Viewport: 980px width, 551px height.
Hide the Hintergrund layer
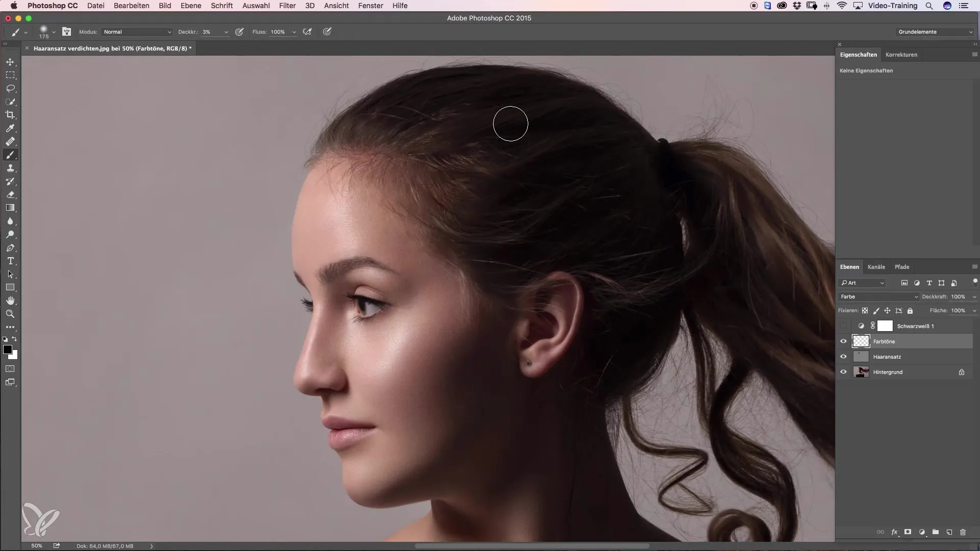point(843,372)
